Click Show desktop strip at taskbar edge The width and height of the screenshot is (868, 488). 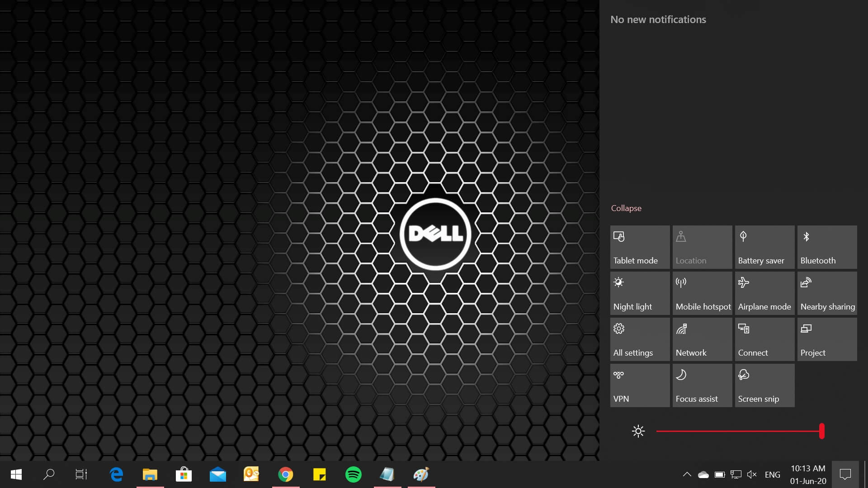865,474
